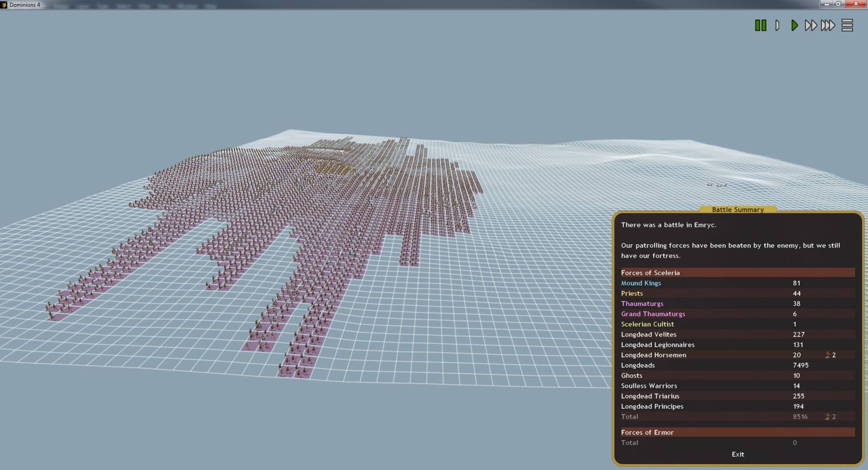Pause the battle replay
868x470 pixels.
coord(760,25)
